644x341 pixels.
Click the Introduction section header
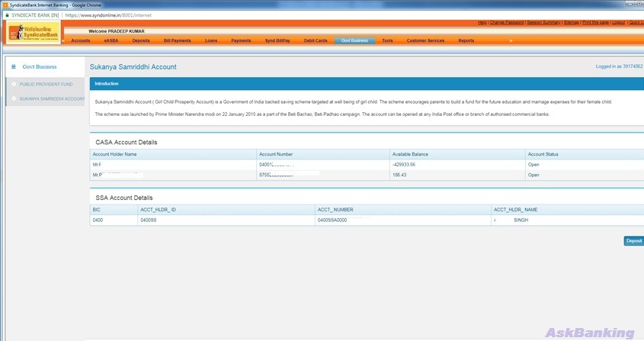tap(367, 83)
